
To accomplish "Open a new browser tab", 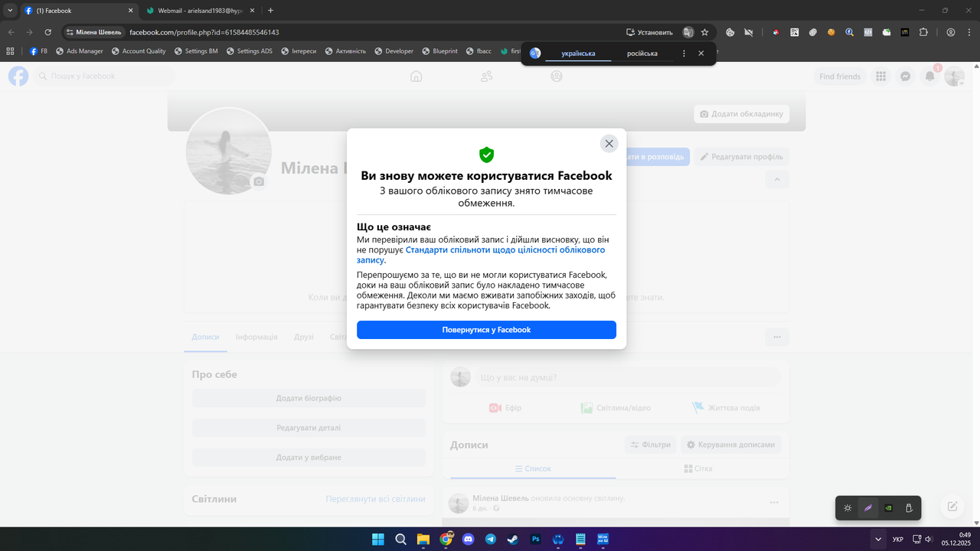I will (x=270, y=11).
